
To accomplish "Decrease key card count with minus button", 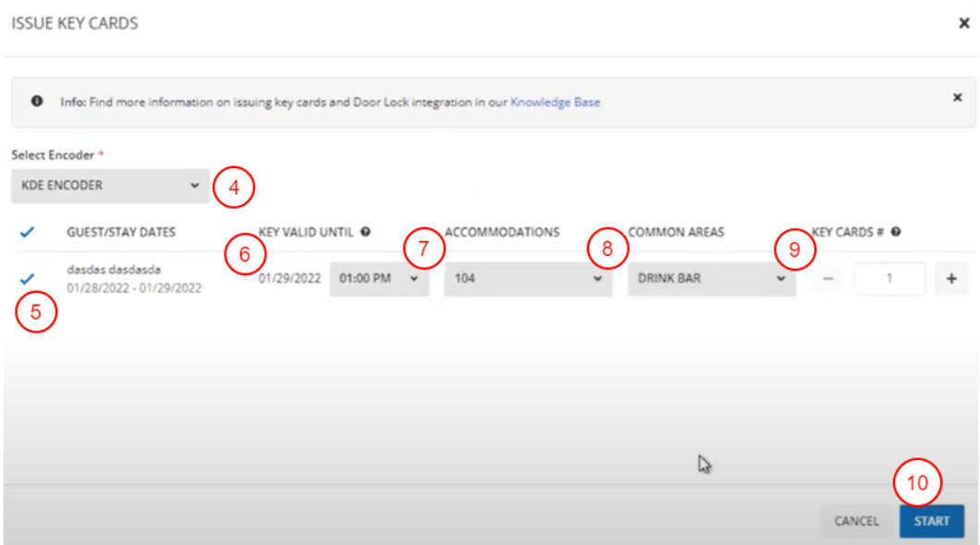I will point(827,278).
